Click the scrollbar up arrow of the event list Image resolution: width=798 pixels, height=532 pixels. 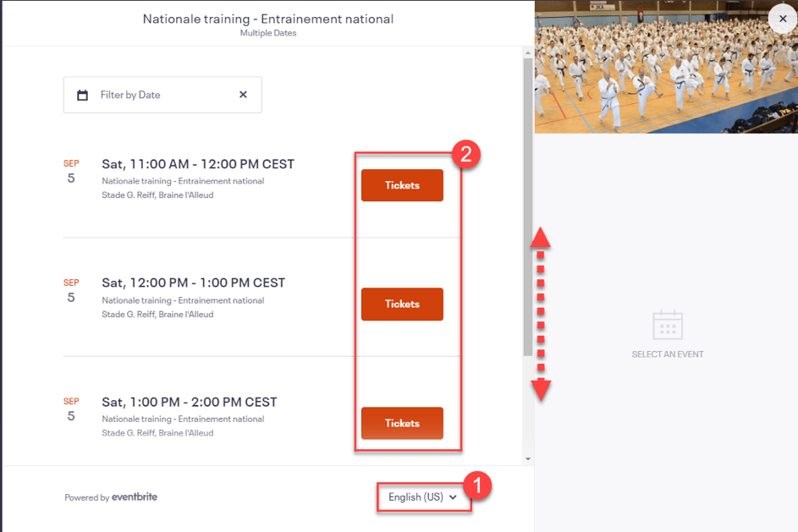point(528,52)
